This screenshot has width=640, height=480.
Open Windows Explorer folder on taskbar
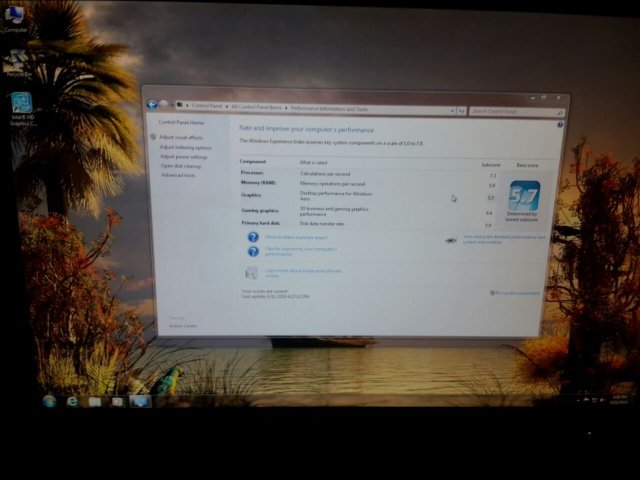click(95, 401)
